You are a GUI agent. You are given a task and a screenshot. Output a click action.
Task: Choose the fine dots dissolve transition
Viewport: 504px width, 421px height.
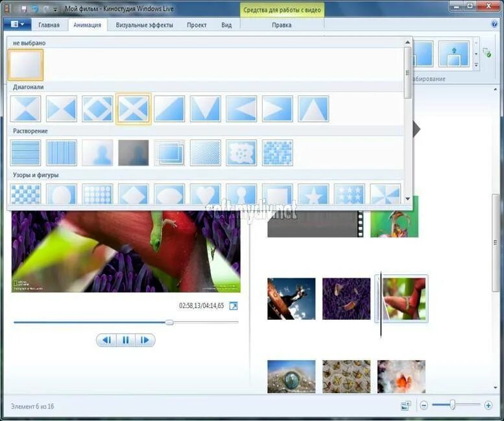(x=206, y=153)
